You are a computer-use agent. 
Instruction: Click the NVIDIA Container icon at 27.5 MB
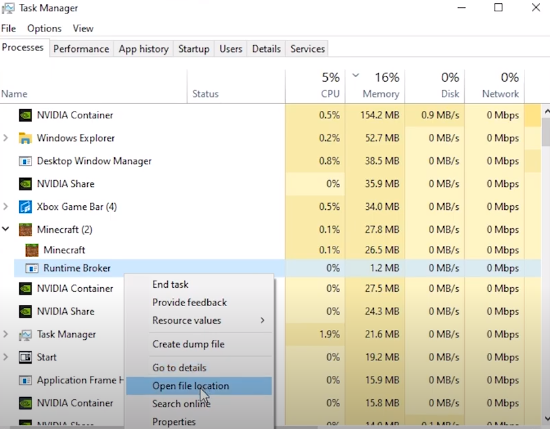pos(25,289)
